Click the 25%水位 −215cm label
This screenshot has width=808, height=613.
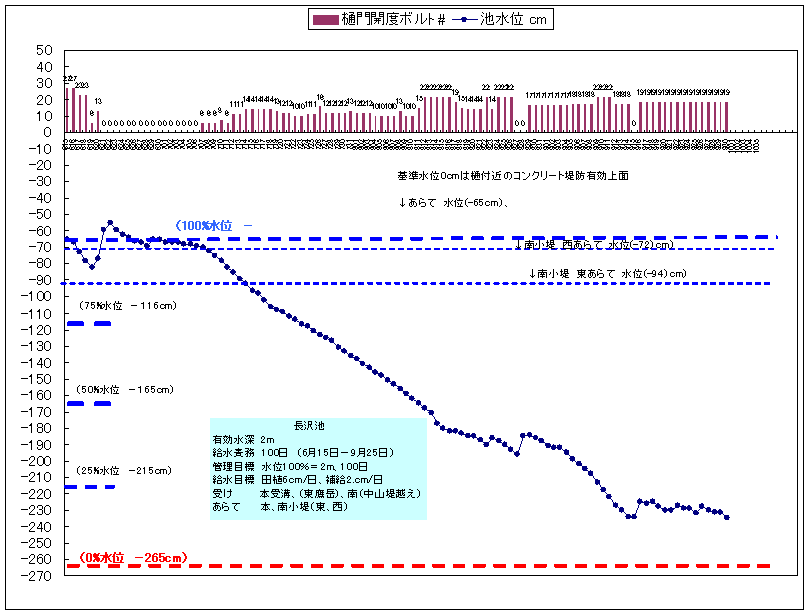pos(124,470)
